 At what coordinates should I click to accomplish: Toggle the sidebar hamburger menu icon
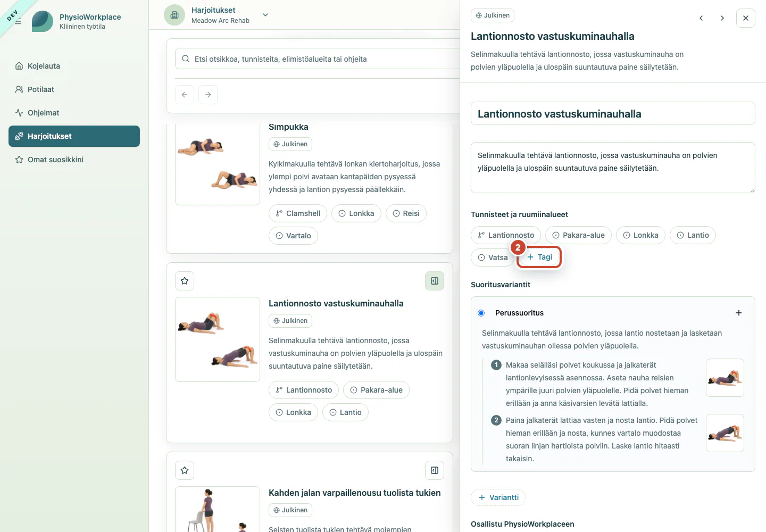(18, 21)
